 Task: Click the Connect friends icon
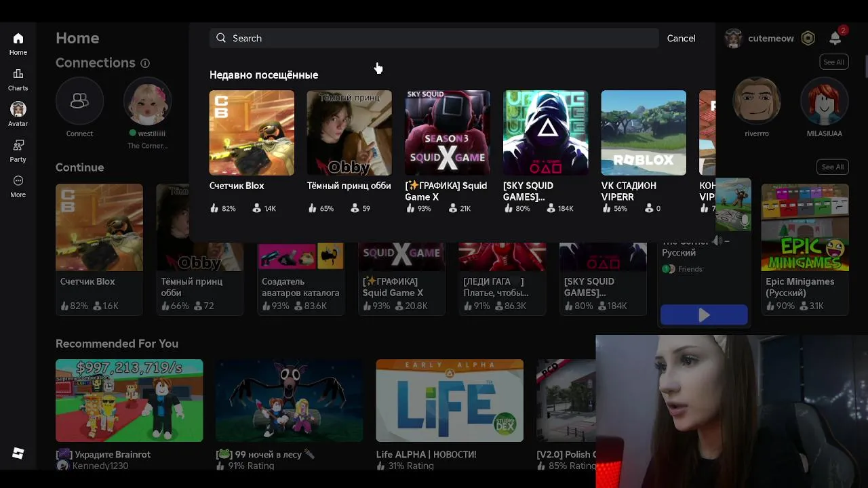(79, 101)
